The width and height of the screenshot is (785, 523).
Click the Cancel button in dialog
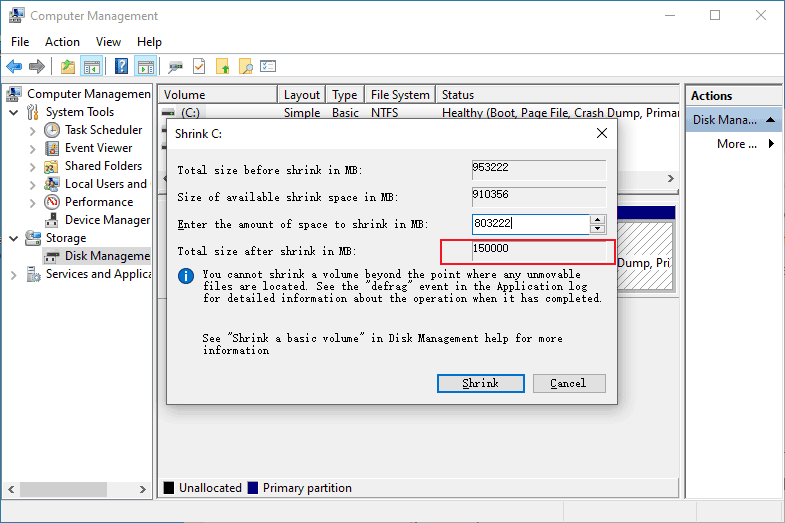pos(569,383)
